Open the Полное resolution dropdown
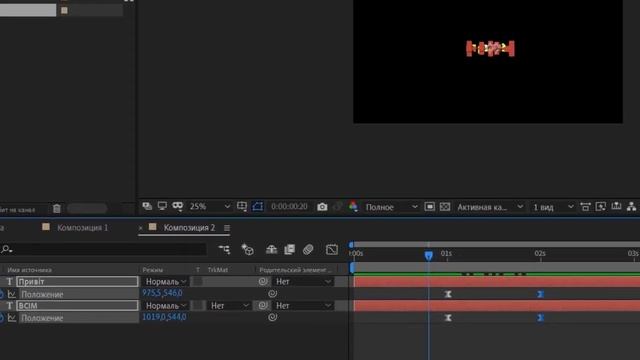 click(391, 207)
